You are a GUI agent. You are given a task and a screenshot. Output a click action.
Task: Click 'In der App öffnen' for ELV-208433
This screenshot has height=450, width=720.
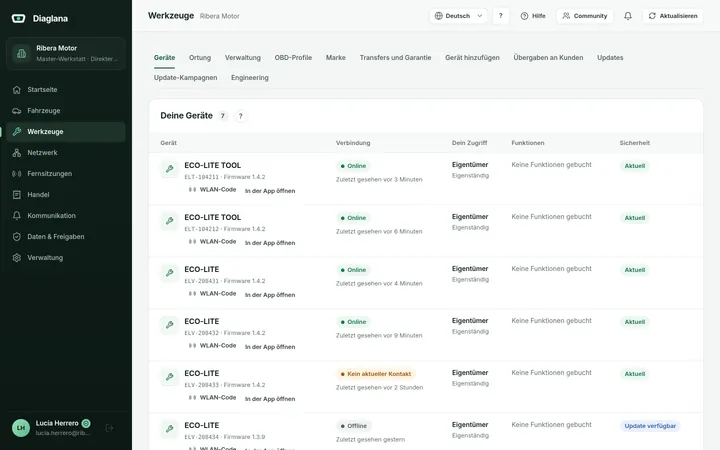pos(270,399)
